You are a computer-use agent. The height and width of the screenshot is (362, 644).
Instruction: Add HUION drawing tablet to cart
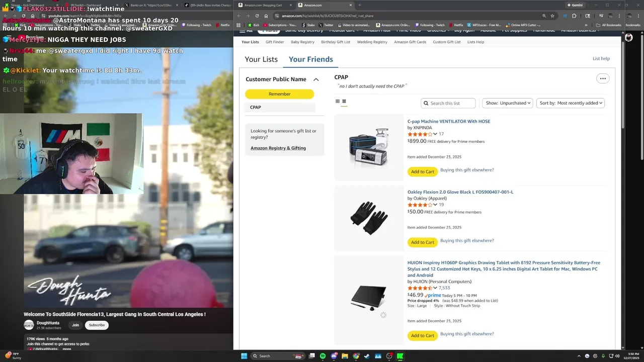click(423, 335)
